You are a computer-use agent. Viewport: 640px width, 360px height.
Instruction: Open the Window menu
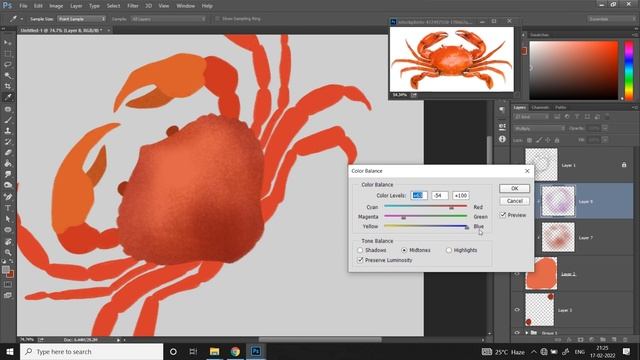(186, 6)
